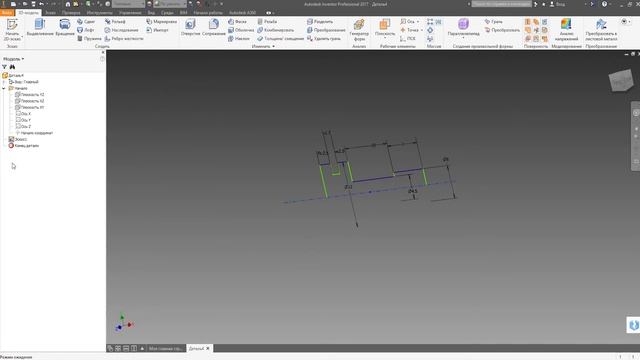This screenshot has height=360, width=640.
Task: Select Ось Z in the tree
Action: pos(23,127)
